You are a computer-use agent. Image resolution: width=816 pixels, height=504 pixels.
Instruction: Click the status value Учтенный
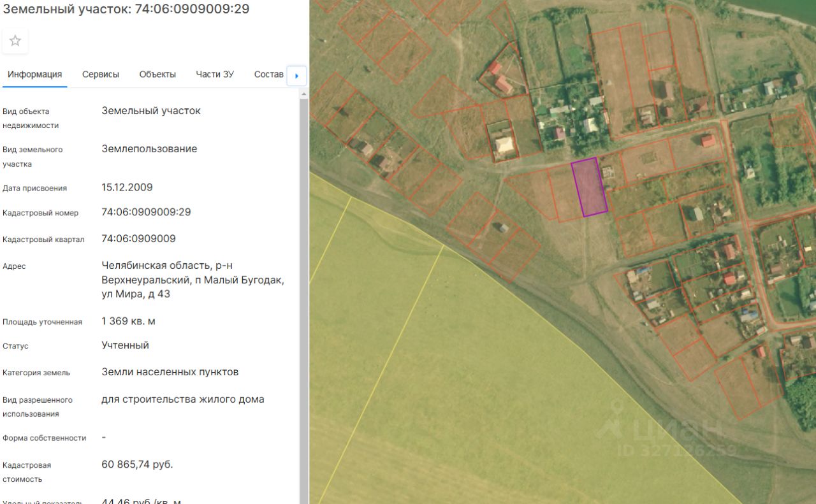point(125,345)
